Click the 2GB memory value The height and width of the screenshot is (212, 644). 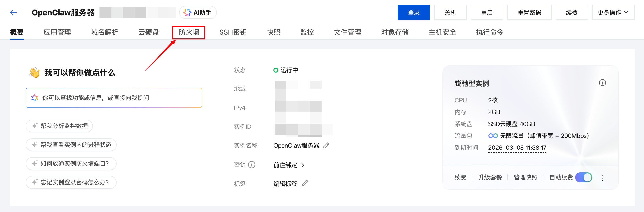[494, 112]
